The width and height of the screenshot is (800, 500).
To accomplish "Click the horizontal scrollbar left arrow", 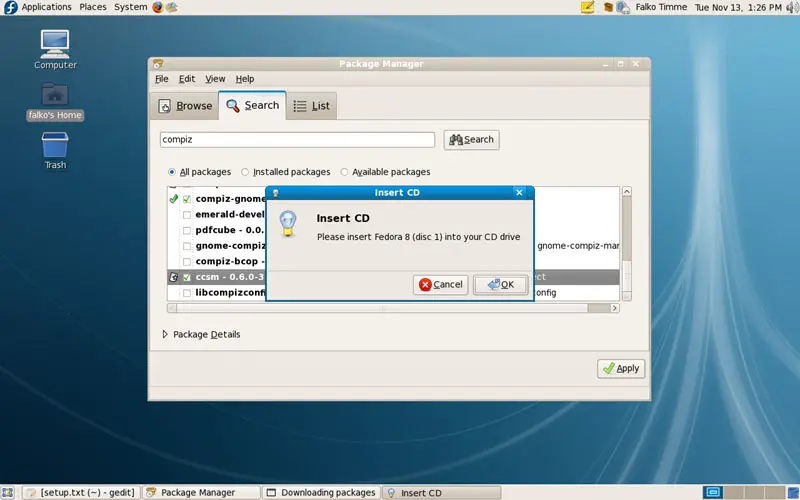I will 172,308.
